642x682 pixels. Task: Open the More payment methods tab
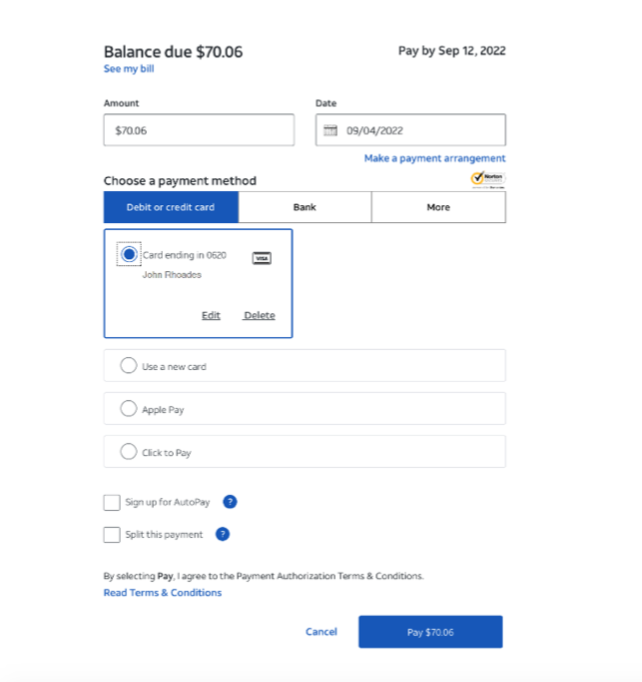click(438, 207)
